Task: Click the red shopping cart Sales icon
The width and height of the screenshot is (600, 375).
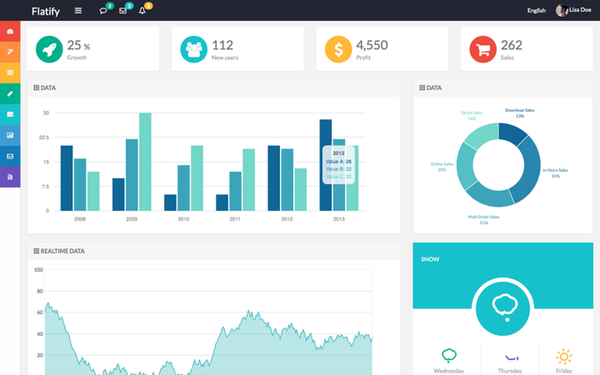Action: (483, 49)
